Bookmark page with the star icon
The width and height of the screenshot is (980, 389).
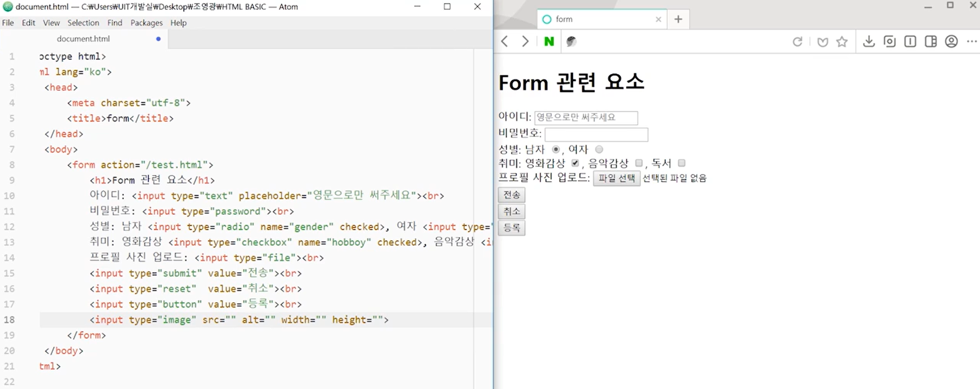point(841,41)
